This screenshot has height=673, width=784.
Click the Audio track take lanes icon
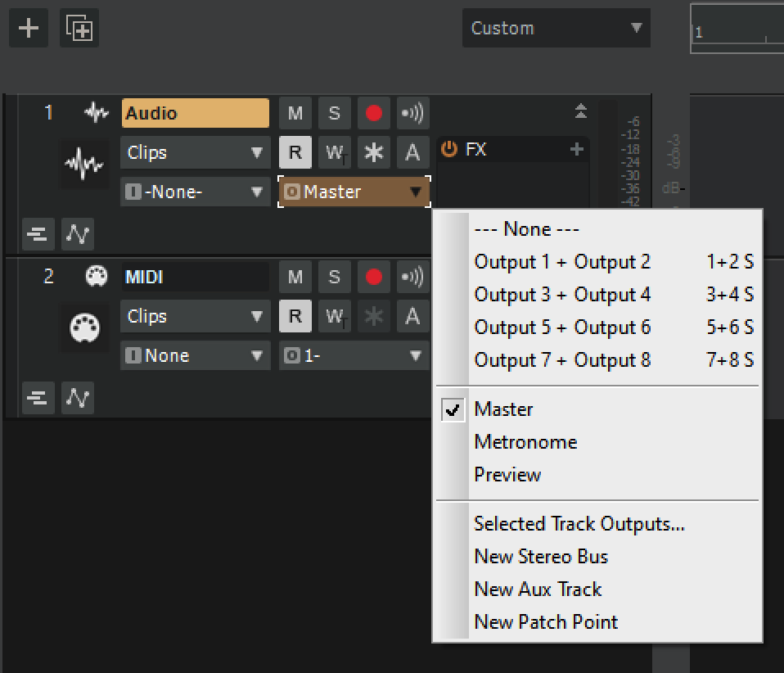[x=38, y=233]
